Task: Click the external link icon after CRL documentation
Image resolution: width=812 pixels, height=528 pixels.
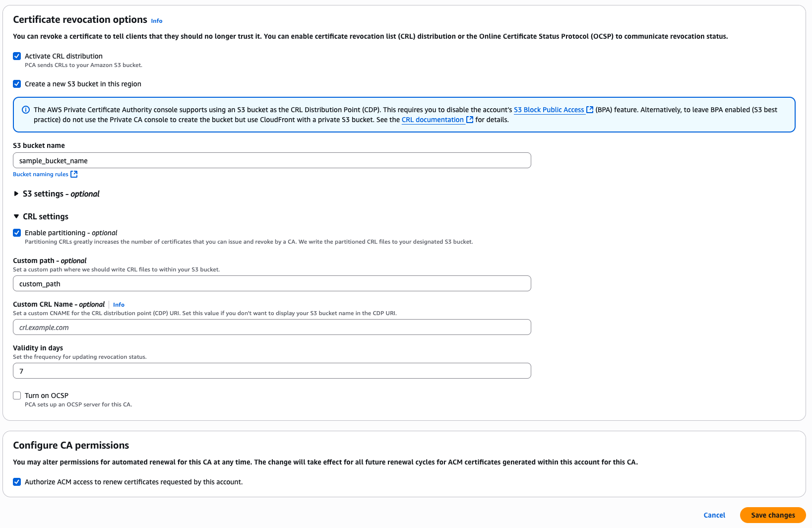Action: [x=470, y=120]
